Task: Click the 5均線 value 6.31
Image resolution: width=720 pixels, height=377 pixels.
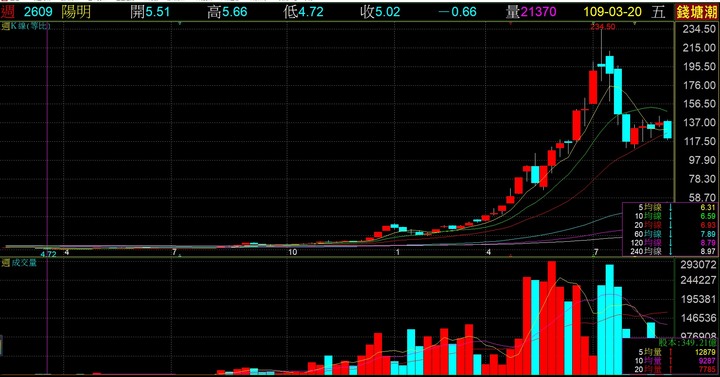Action: point(708,208)
